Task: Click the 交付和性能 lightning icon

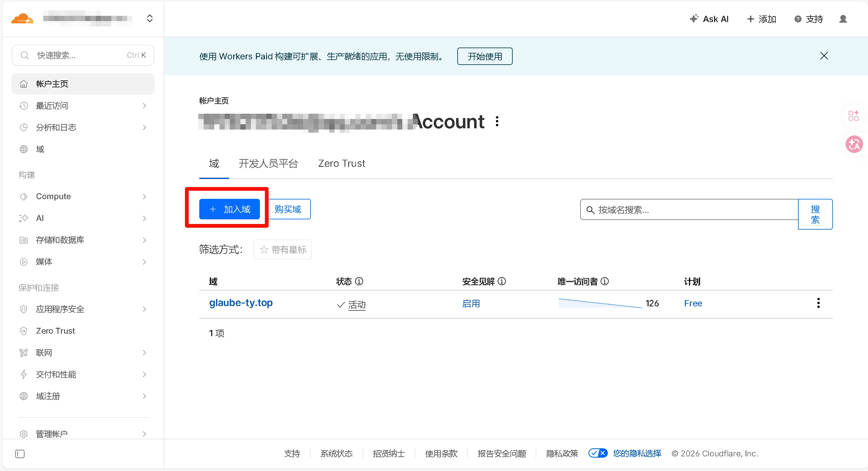Action: [x=24, y=374]
